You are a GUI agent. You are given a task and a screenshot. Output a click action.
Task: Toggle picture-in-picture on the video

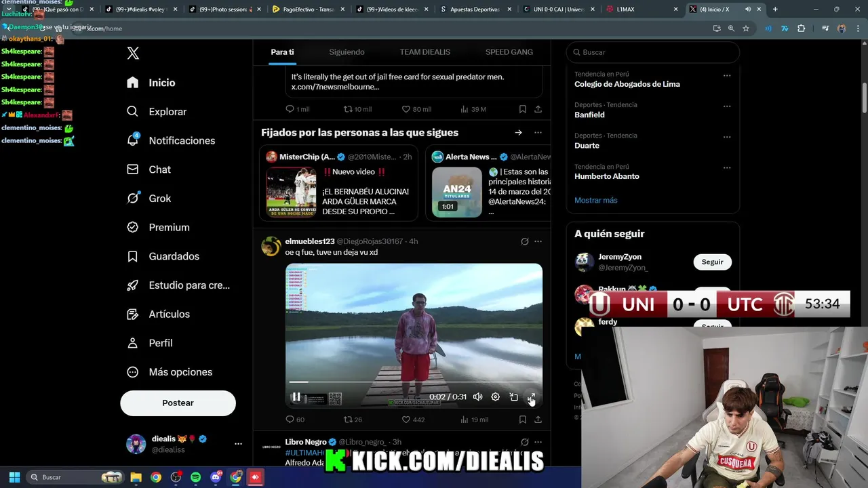[513, 397]
